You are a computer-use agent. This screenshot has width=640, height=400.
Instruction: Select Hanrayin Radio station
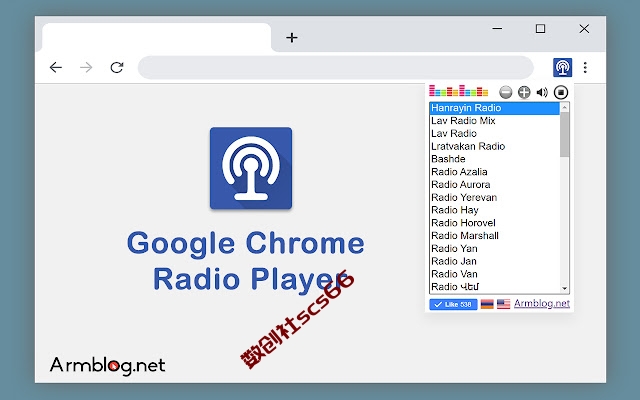click(x=495, y=108)
